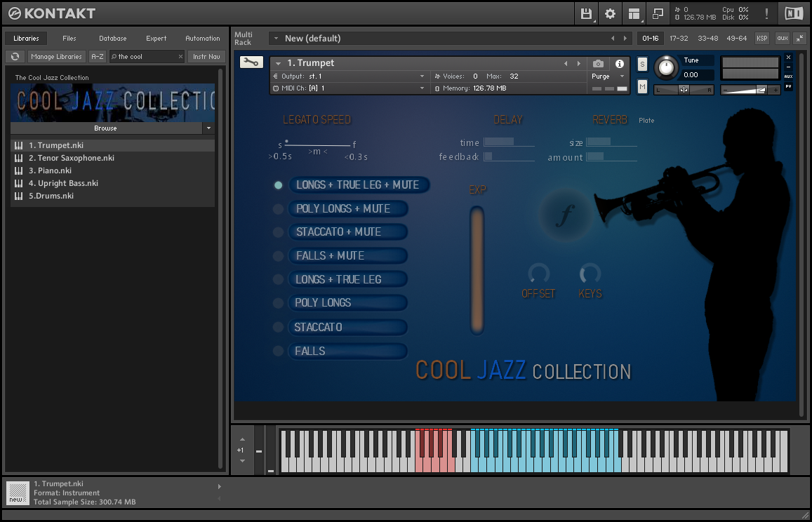The width and height of the screenshot is (812, 522).
Task: Click the EXP expression slider
Action: click(x=477, y=269)
